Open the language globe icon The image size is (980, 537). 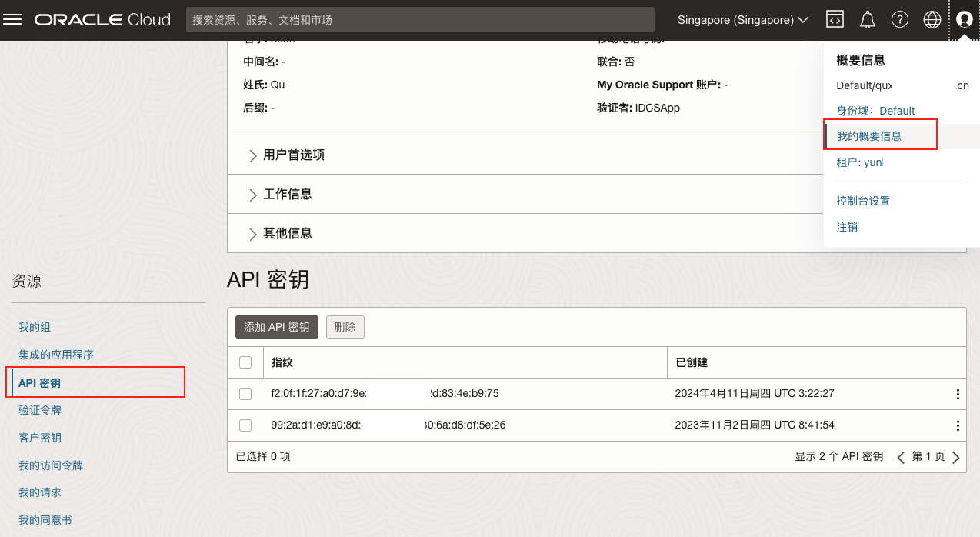[x=932, y=20]
